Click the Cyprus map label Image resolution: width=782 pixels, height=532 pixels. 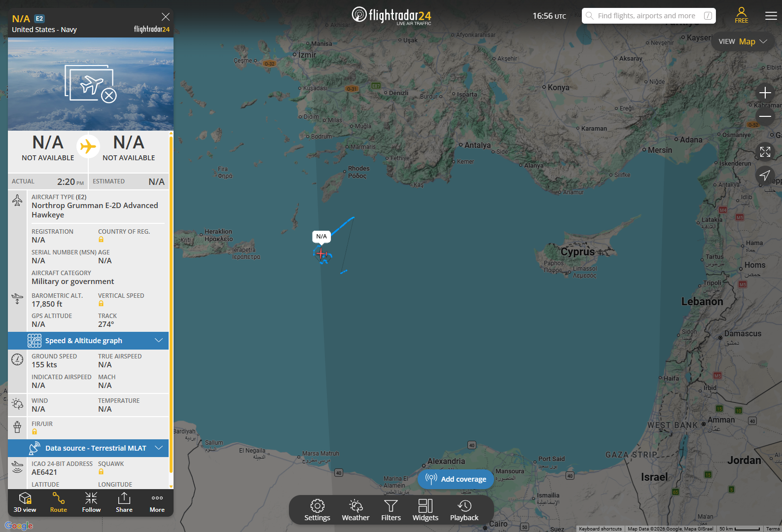[577, 252]
